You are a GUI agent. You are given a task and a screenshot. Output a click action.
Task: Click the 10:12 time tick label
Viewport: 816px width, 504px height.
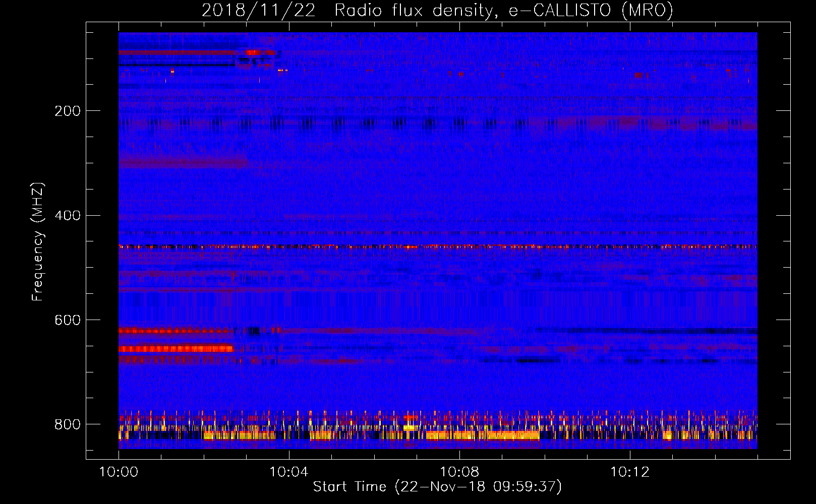click(630, 472)
